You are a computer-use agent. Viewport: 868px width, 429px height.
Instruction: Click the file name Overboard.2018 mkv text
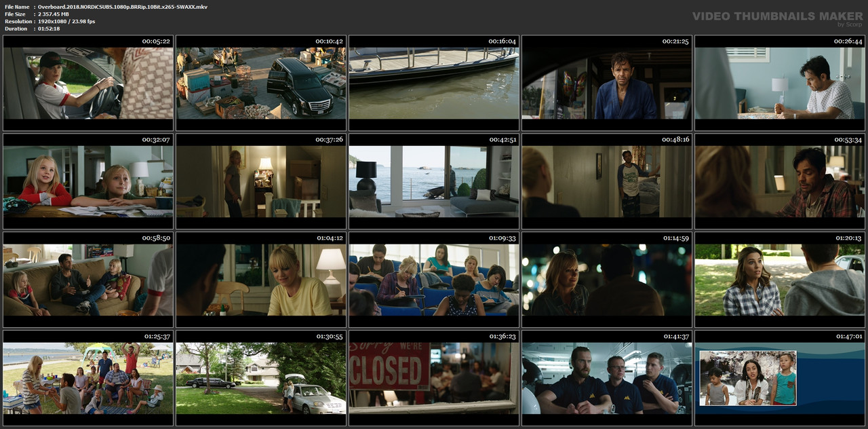coord(123,7)
